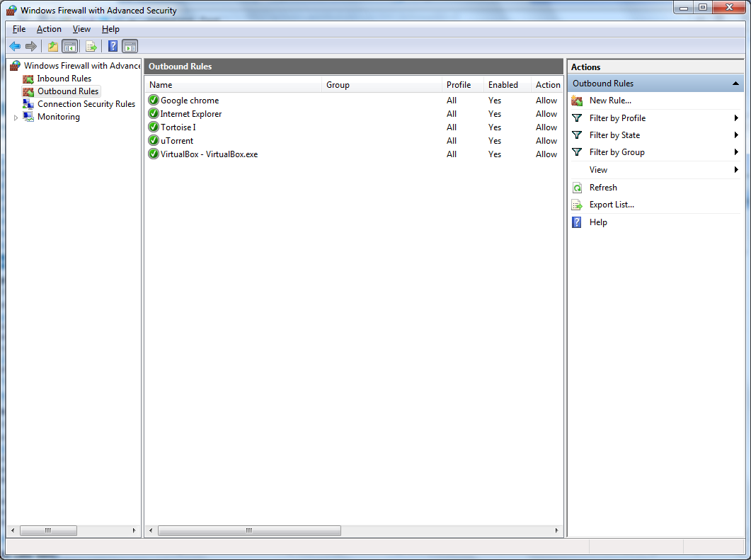
Task: Click the Outbound Rules tree icon
Action: click(28, 91)
